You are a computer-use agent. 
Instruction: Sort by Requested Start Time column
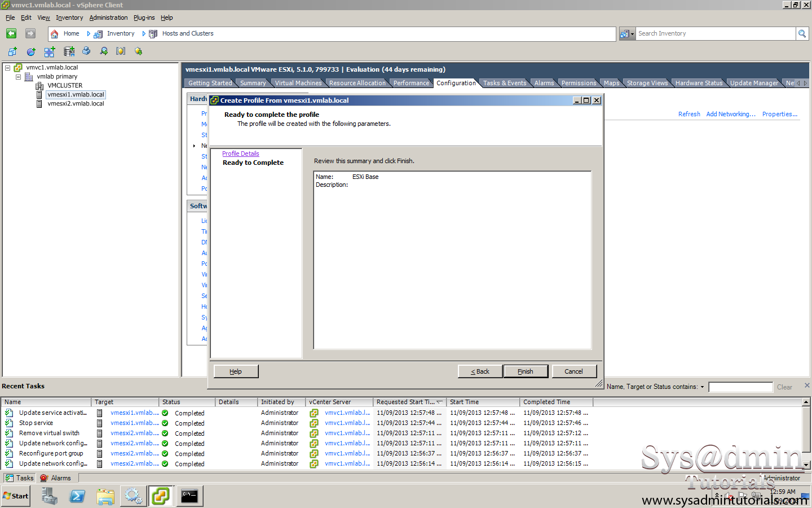click(x=409, y=402)
